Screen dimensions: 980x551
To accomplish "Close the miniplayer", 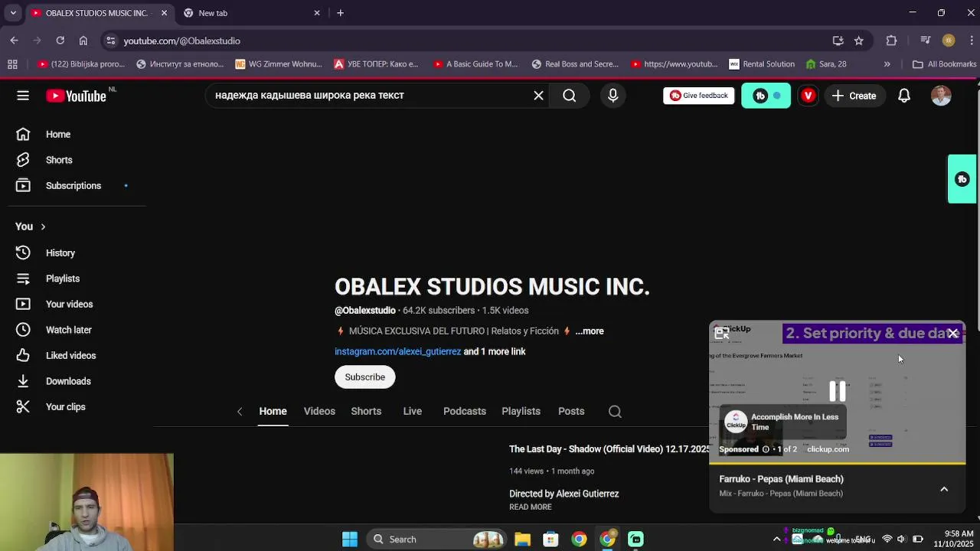I will [x=952, y=333].
